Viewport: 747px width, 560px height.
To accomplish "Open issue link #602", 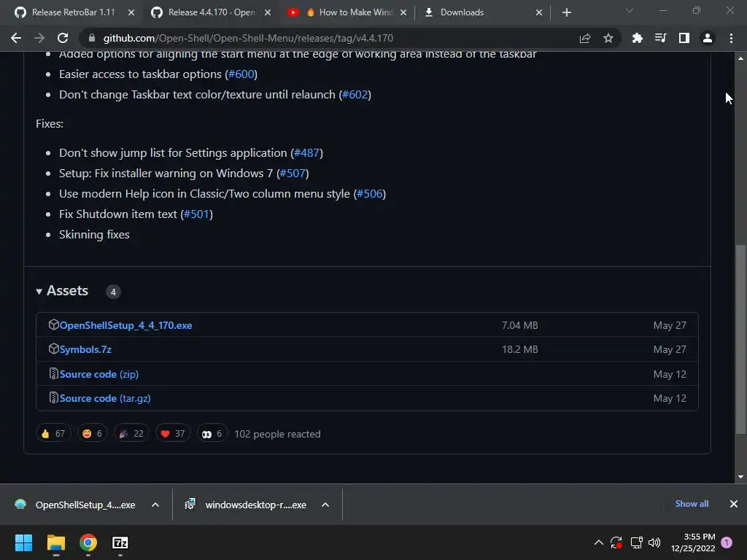I will click(355, 95).
